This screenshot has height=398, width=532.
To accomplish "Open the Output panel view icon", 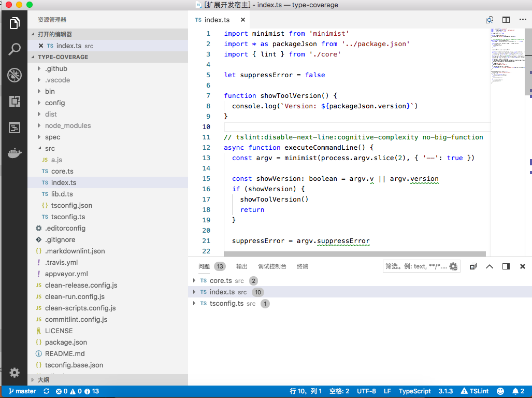I will tap(241, 266).
